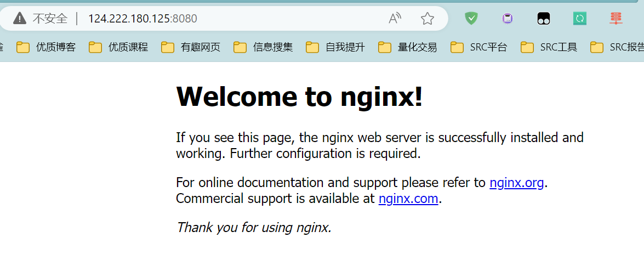Screen dimensions: 644x271
Task: Open the SRC报告 bookmark folder
Action: (617, 47)
